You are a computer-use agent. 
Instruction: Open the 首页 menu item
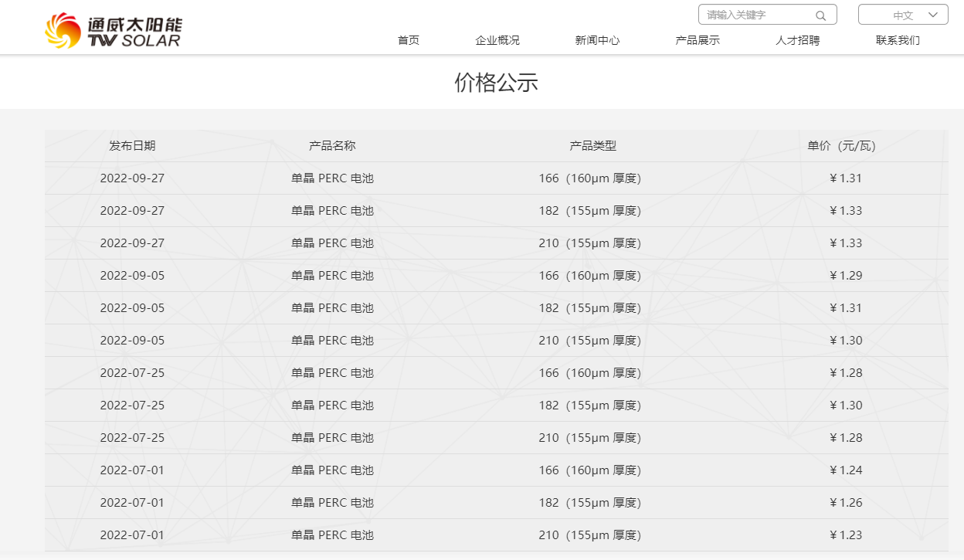(408, 40)
